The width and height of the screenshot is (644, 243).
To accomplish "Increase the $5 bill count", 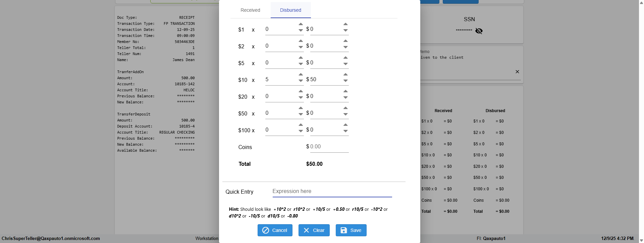I will click(301, 58).
